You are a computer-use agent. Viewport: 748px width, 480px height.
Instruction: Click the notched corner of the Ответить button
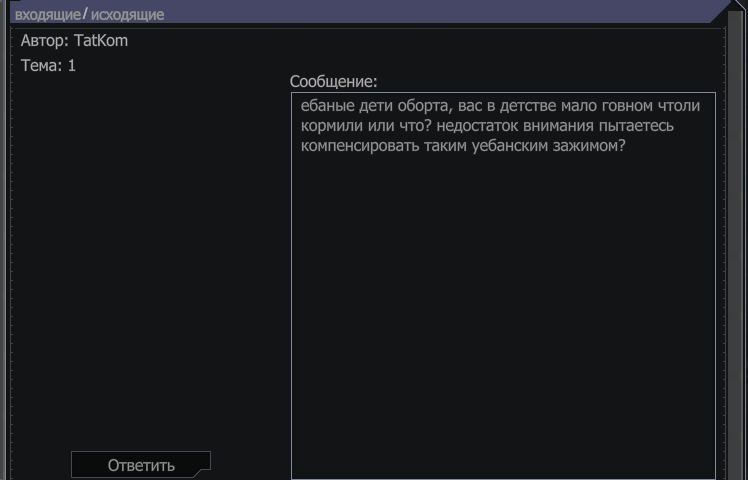coord(204,458)
